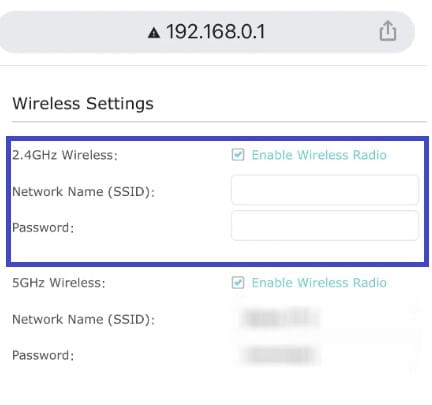Select the 192.168.0.1 address text

coord(216,32)
